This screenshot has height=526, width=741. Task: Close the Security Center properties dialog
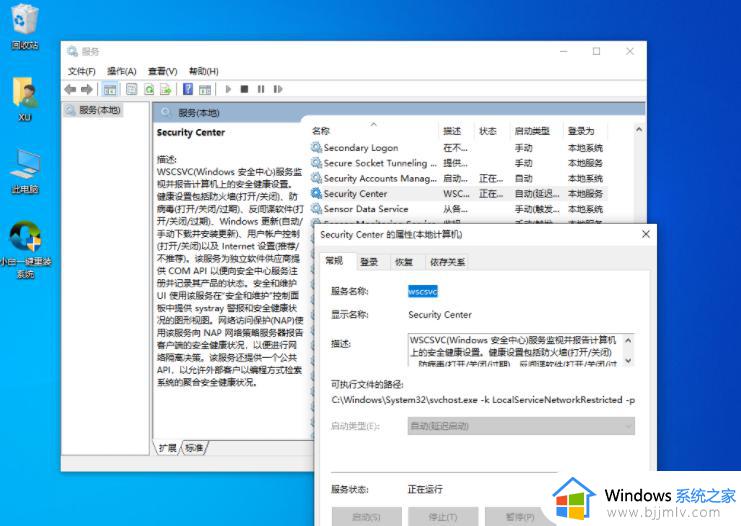pyautogui.click(x=646, y=234)
